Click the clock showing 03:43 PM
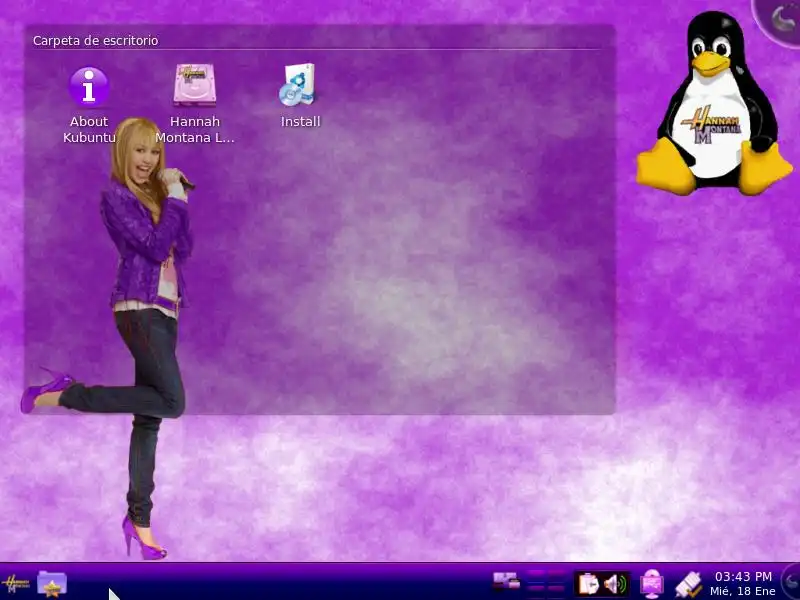The image size is (800, 600). (743, 584)
